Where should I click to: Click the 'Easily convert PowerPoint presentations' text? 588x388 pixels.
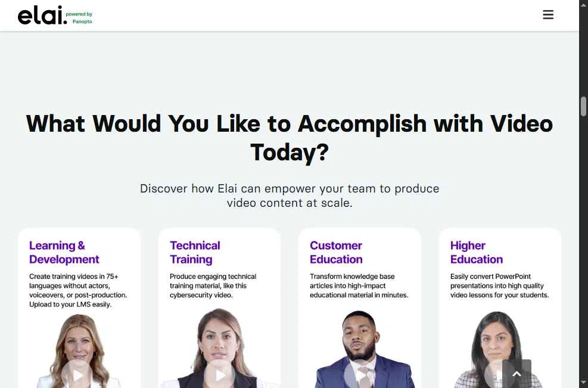(x=499, y=285)
